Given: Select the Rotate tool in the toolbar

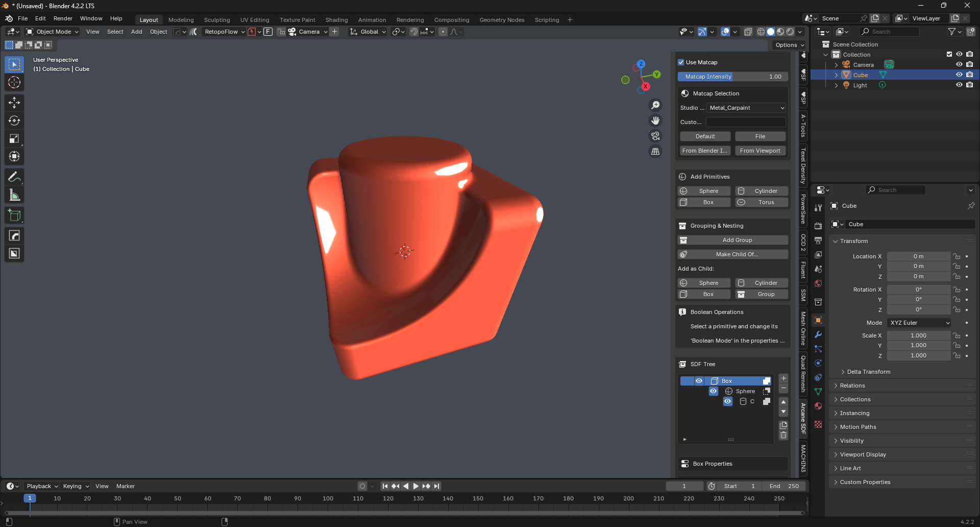Looking at the screenshot, I should [x=14, y=121].
